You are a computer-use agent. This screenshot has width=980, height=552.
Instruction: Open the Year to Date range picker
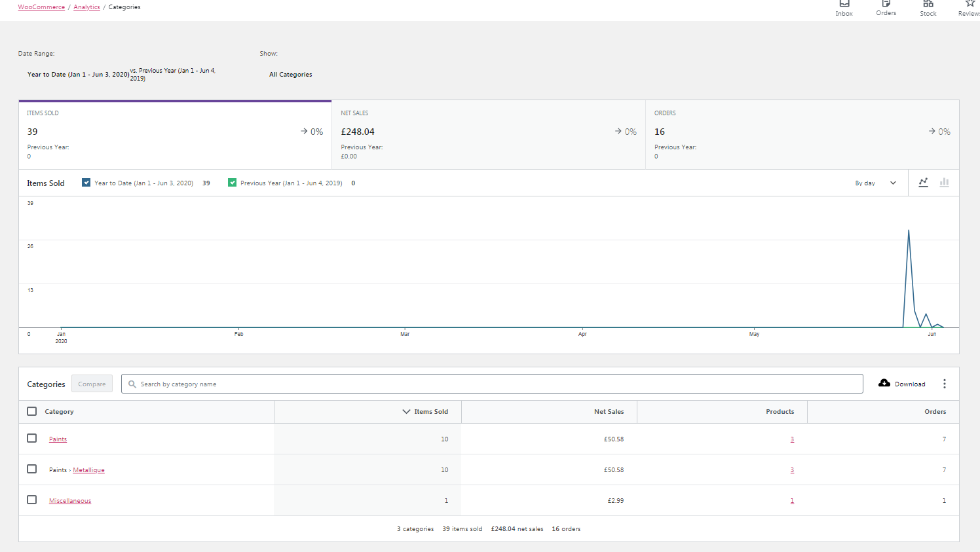coord(122,74)
